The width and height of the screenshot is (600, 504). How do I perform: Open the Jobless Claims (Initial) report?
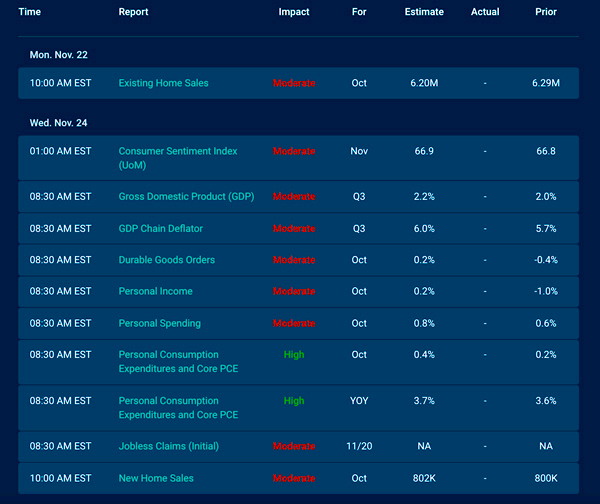(x=168, y=446)
